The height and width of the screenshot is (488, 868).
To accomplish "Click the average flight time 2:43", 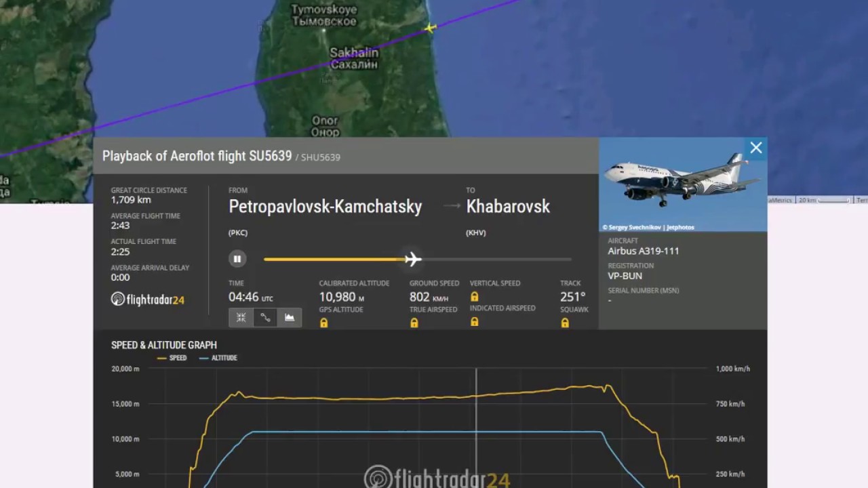I will [x=120, y=226].
